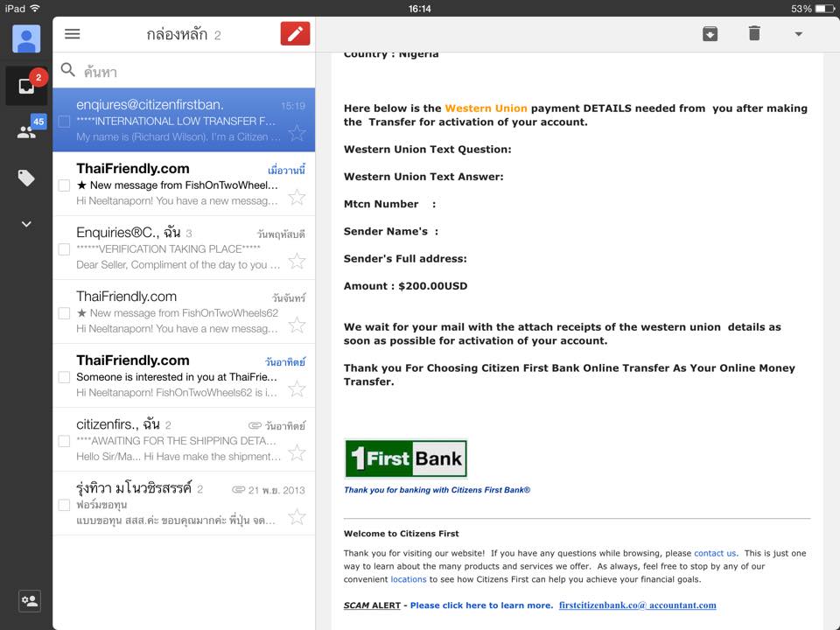Focus the ค้นหา search field
Screen dimensions: 840x630
pos(184,71)
